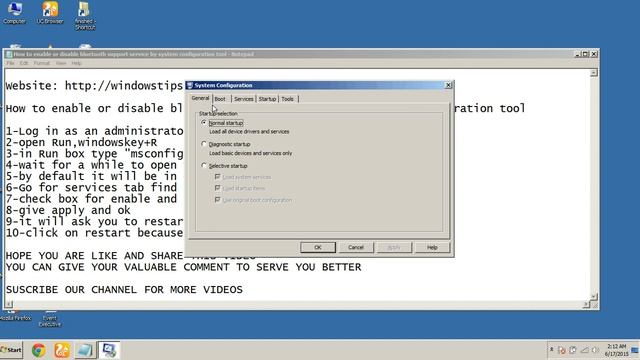Click the network icon in system tray
Screen dimensions: 640x360
point(584,350)
